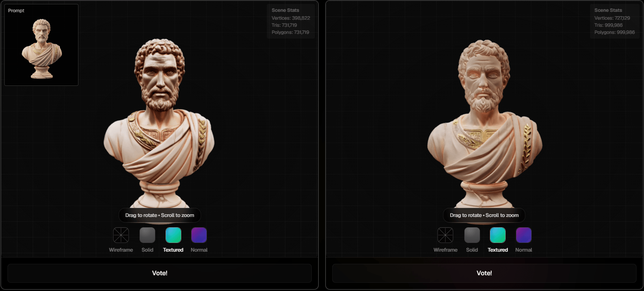Image resolution: width=644 pixels, height=291 pixels.
Task: Click 'Tris: 999,986' in right stats
Action: click(x=609, y=25)
